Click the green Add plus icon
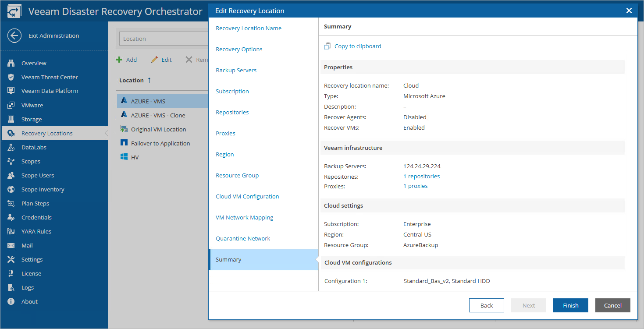This screenshot has width=644, height=329. (x=119, y=60)
